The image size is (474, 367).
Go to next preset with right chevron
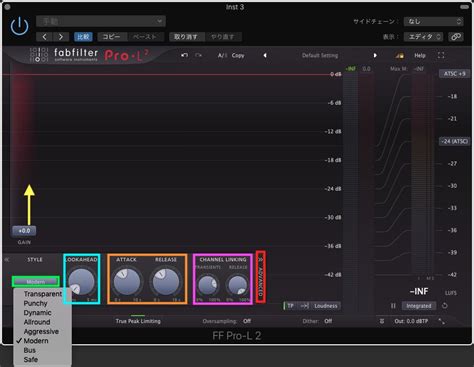coord(61,37)
